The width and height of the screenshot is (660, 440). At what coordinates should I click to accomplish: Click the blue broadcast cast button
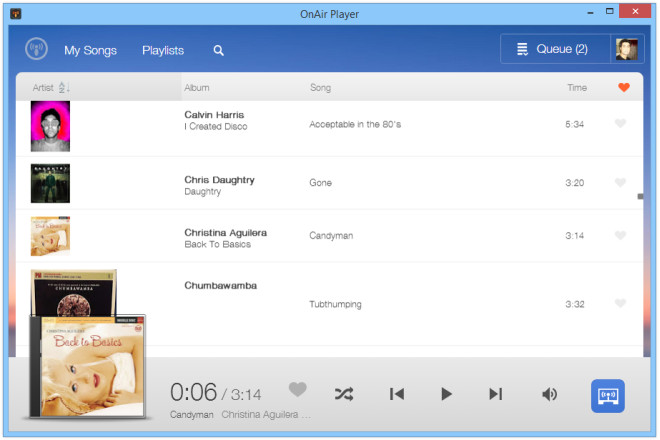pyautogui.click(x=607, y=396)
